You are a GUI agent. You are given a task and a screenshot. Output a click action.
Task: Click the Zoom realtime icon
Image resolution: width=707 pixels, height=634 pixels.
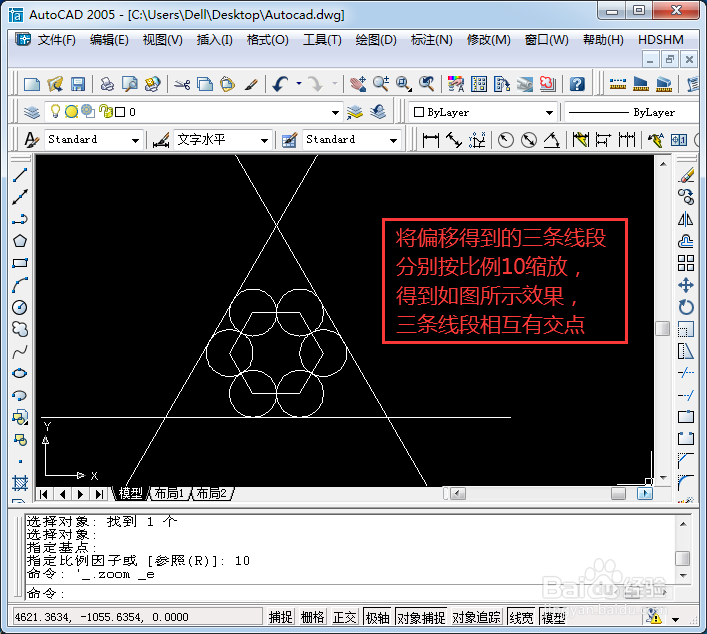pyautogui.click(x=381, y=84)
